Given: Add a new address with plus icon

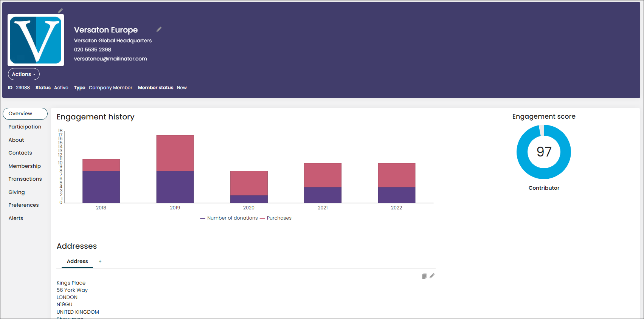Looking at the screenshot, I should [100, 261].
